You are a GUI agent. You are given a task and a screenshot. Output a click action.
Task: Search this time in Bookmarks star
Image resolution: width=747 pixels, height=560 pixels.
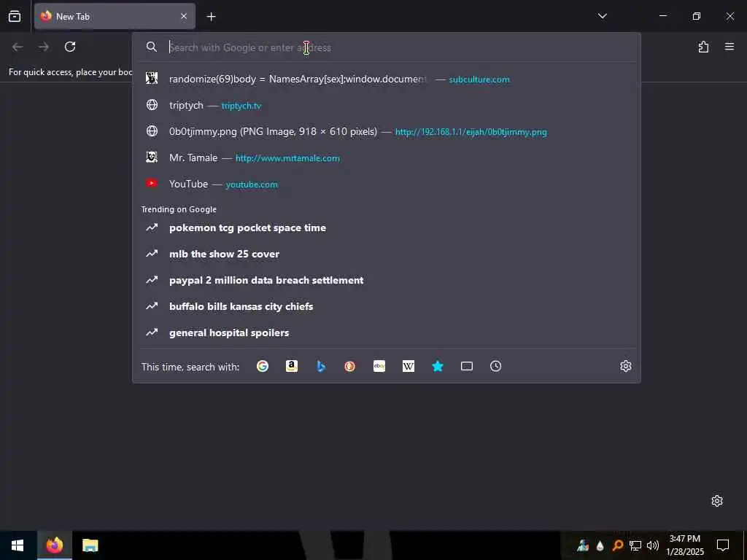pos(438,366)
